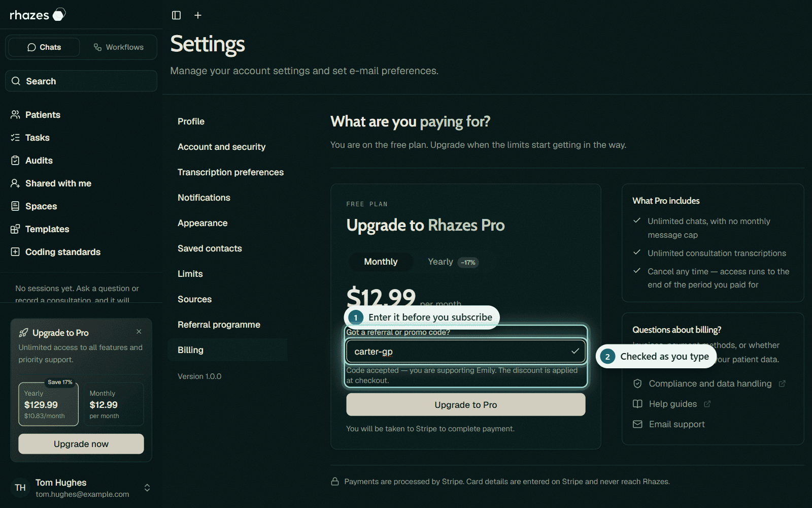This screenshot has width=812, height=508.
Task: Click the Rhazes logo
Action: point(38,15)
